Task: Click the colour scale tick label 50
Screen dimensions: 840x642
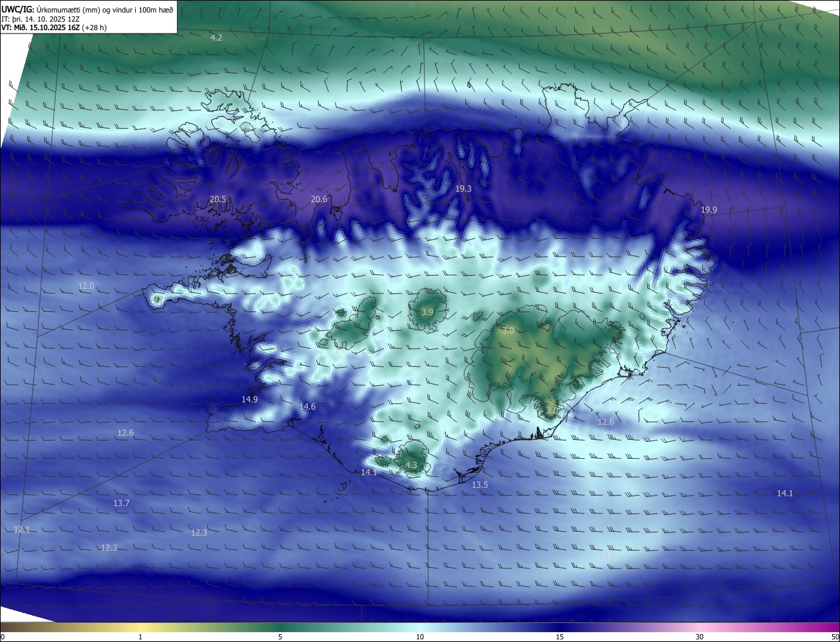Action: (835, 637)
